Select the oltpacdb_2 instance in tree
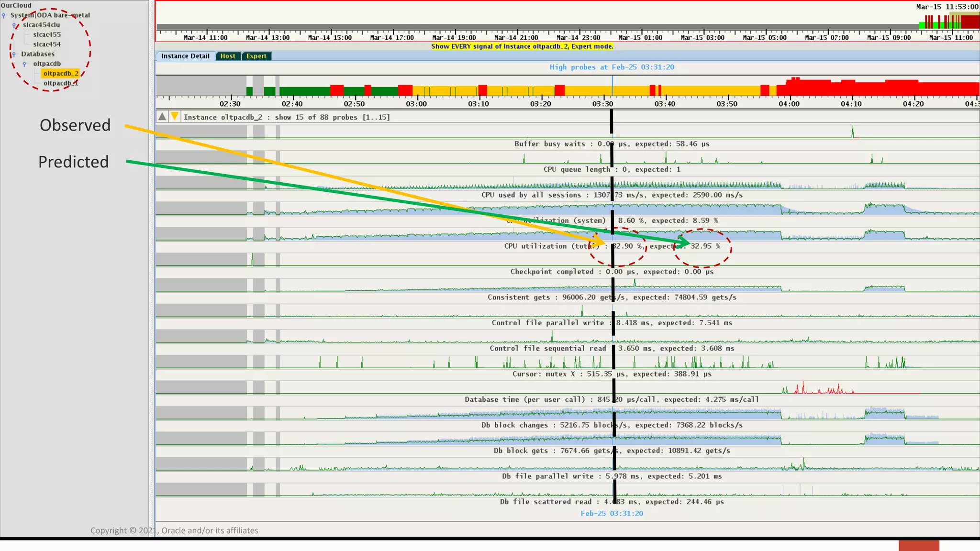 coord(61,73)
